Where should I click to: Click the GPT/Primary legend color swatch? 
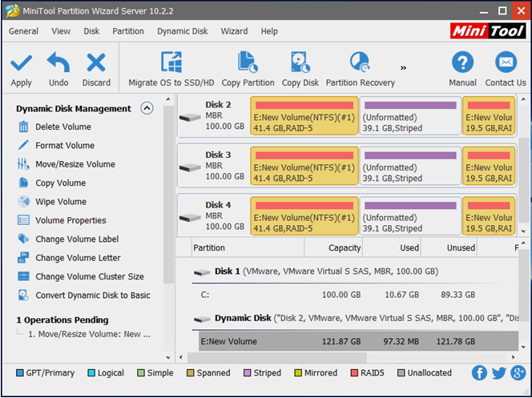click(x=20, y=373)
